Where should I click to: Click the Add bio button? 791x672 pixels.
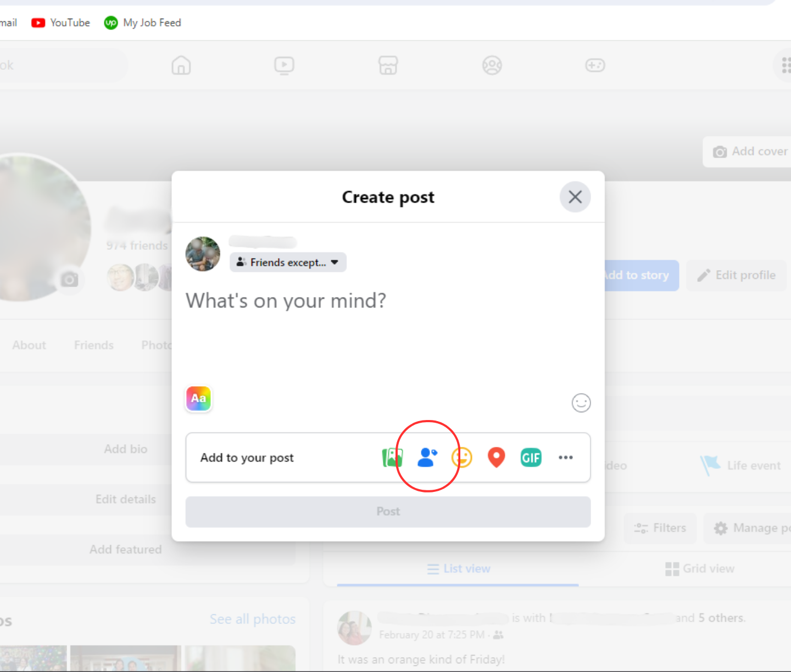[x=126, y=449]
